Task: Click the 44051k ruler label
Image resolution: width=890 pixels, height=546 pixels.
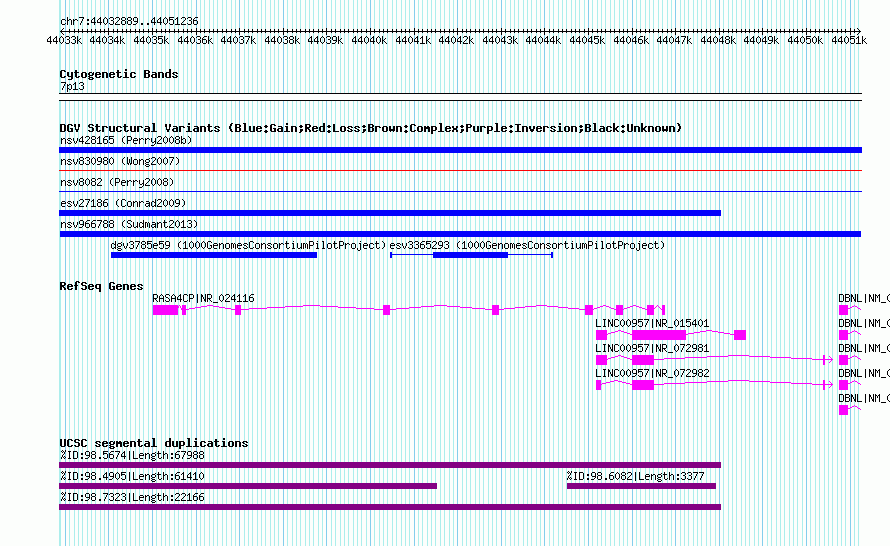Action: pos(849,40)
